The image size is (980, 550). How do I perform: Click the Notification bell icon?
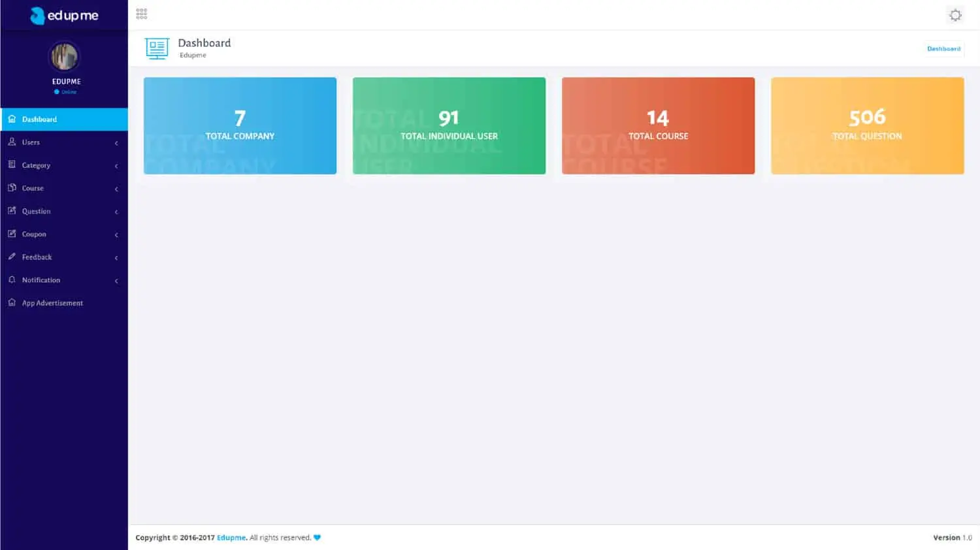tap(12, 280)
